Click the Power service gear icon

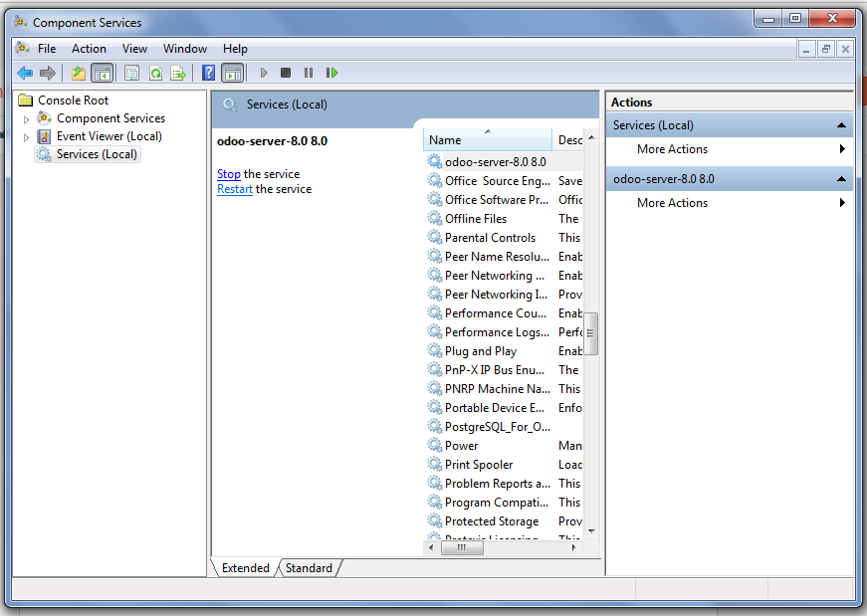tap(435, 445)
